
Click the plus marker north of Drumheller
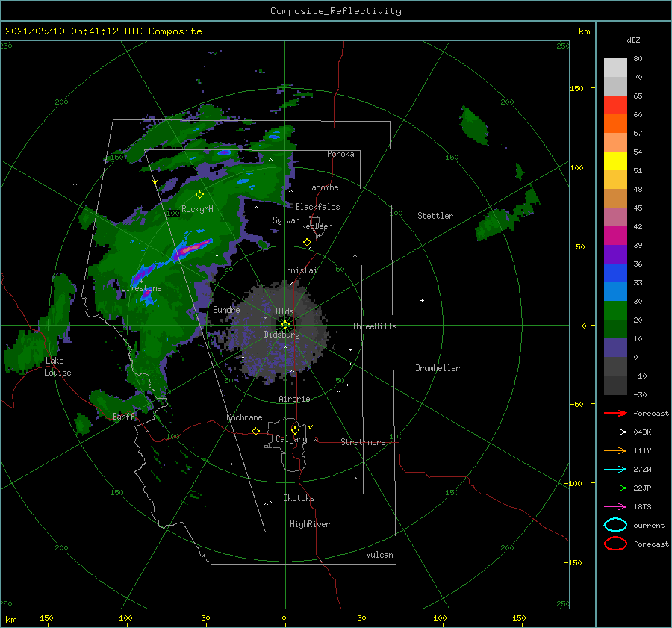click(x=422, y=300)
